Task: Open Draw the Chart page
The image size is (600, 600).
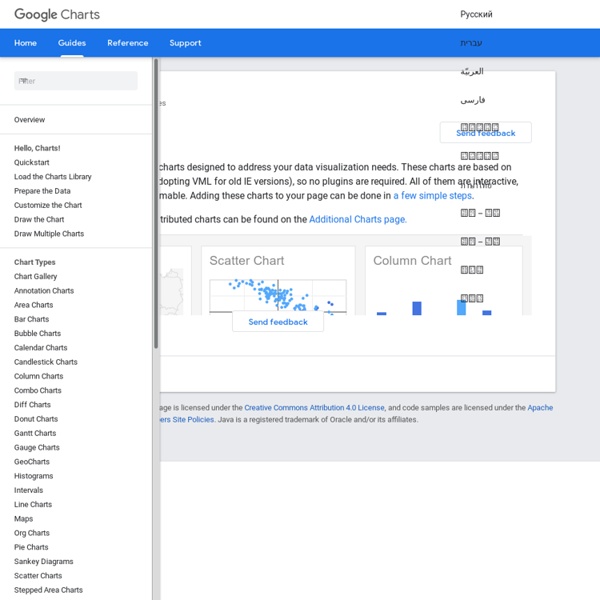Action: tap(39, 219)
